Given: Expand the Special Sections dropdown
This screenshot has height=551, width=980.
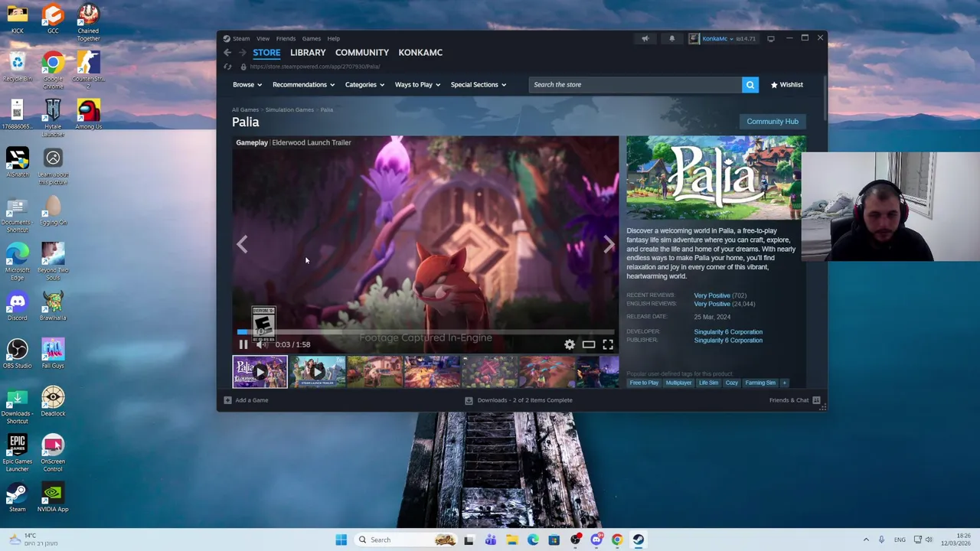Looking at the screenshot, I should [479, 85].
